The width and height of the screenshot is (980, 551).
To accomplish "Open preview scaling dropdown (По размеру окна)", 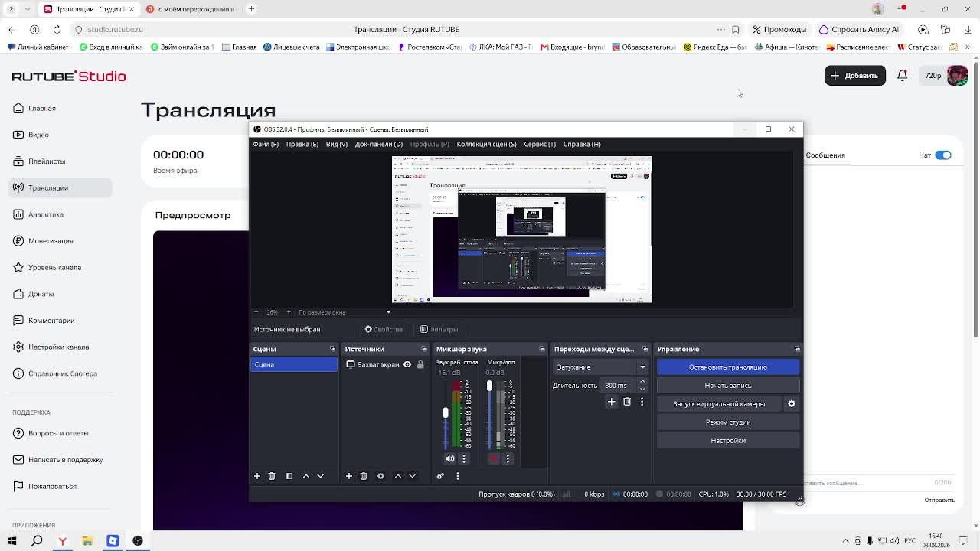I will point(345,312).
